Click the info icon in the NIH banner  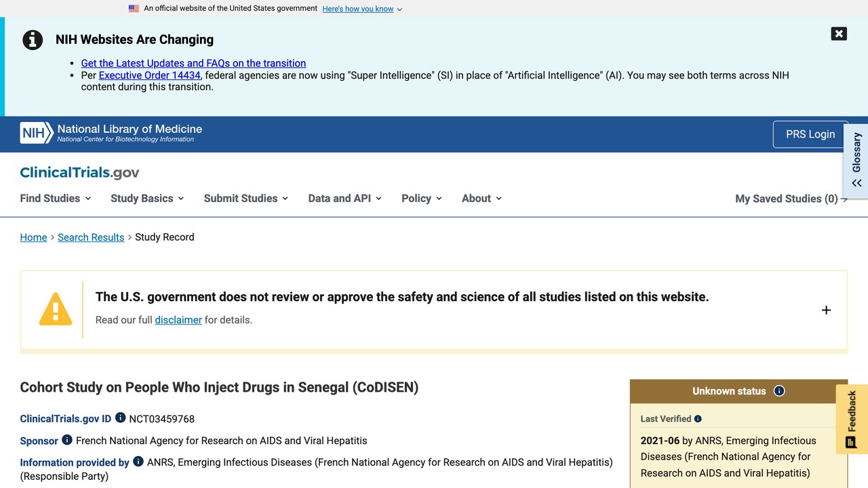click(33, 40)
